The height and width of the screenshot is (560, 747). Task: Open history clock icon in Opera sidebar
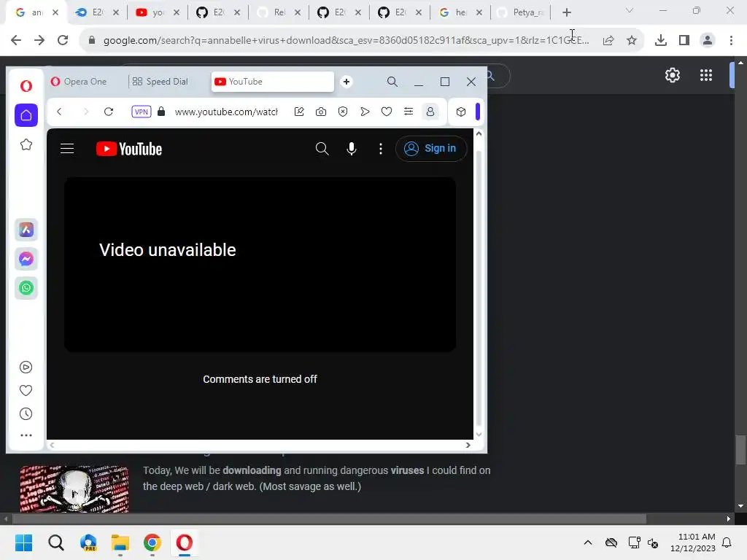coord(26,414)
